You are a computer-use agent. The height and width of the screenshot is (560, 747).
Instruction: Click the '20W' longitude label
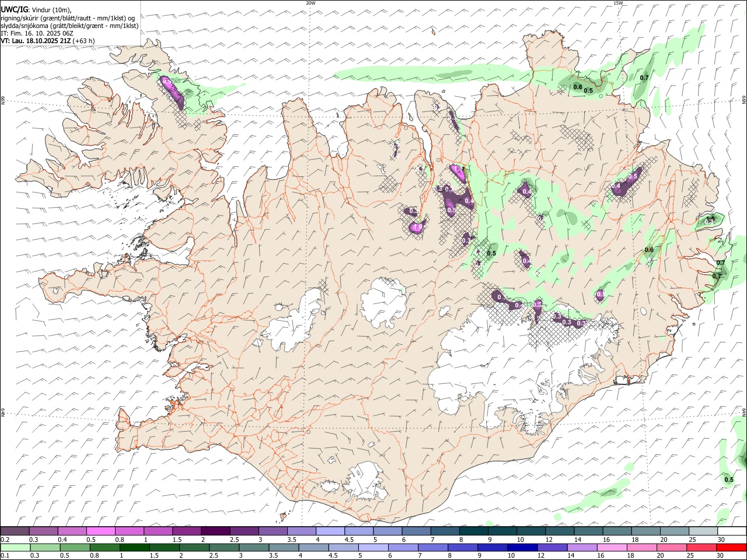click(310, 3)
